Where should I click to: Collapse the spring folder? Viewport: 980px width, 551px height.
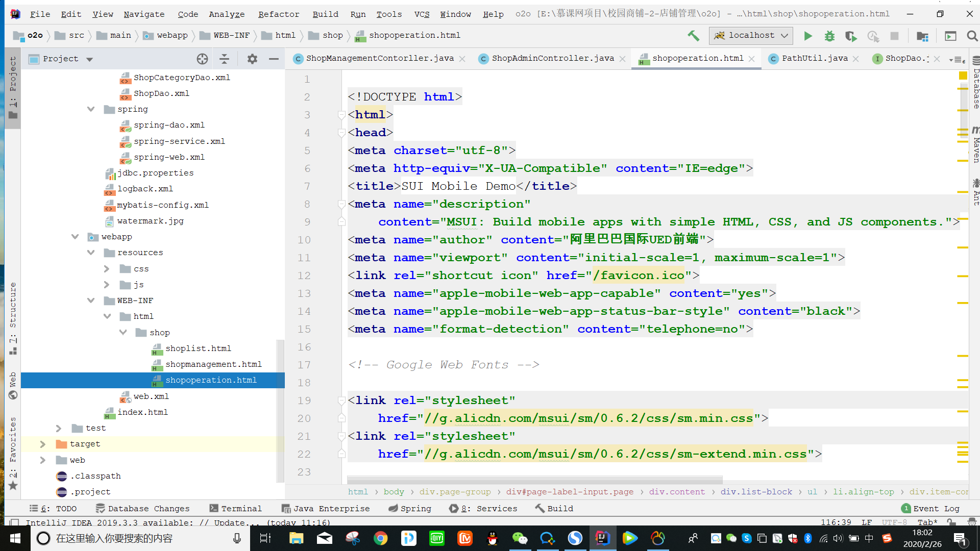91,109
